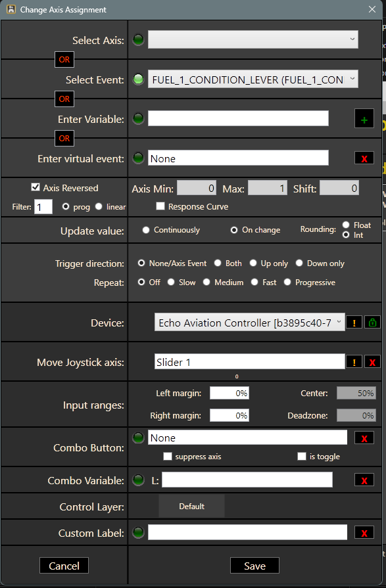
Task: Click the Filter value field
Action: click(43, 207)
